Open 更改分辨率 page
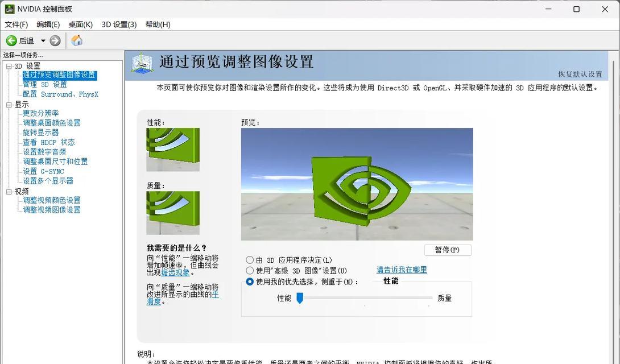The image size is (620, 364). pyautogui.click(x=41, y=113)
